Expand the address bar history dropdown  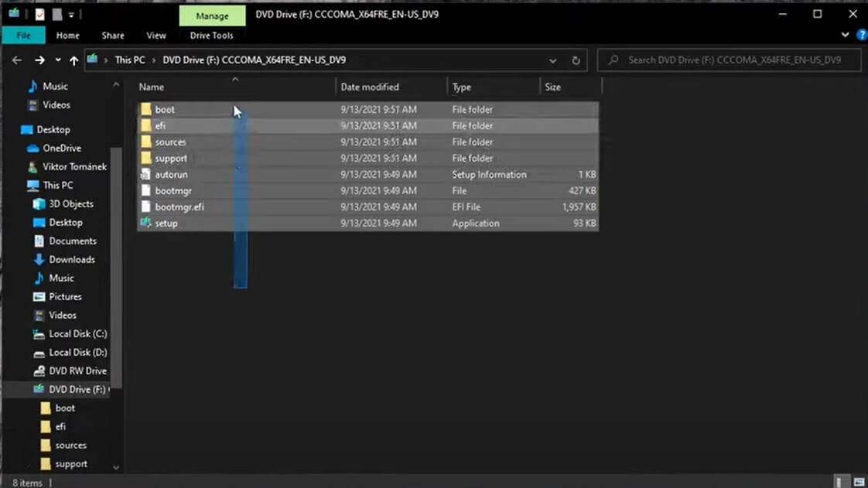pos(552,60)
